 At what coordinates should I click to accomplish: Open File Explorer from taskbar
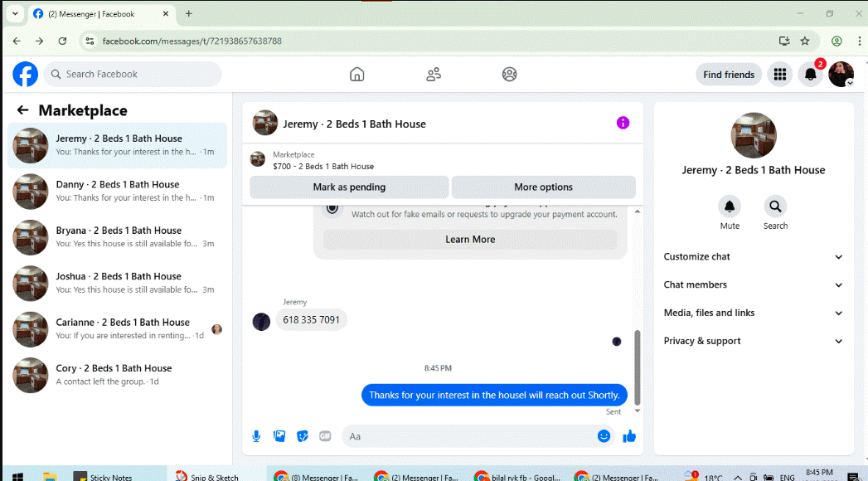[x=50, y=477]
